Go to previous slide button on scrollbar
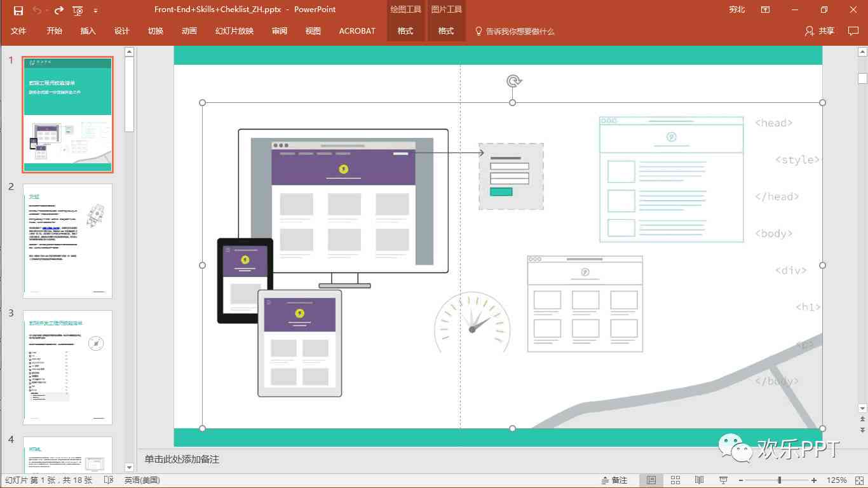868x488 pixels. pyautogui.click(x=862, y=420)
